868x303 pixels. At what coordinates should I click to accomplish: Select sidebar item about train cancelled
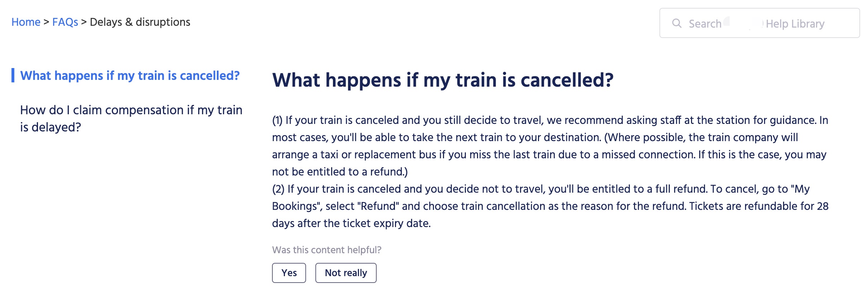[130, 76]
